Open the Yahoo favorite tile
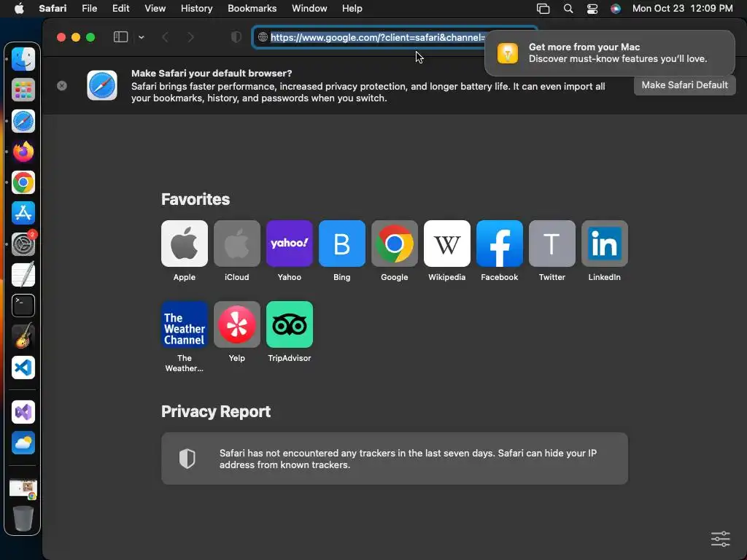Viewport: 747px width, 560px height. point(289,244)
